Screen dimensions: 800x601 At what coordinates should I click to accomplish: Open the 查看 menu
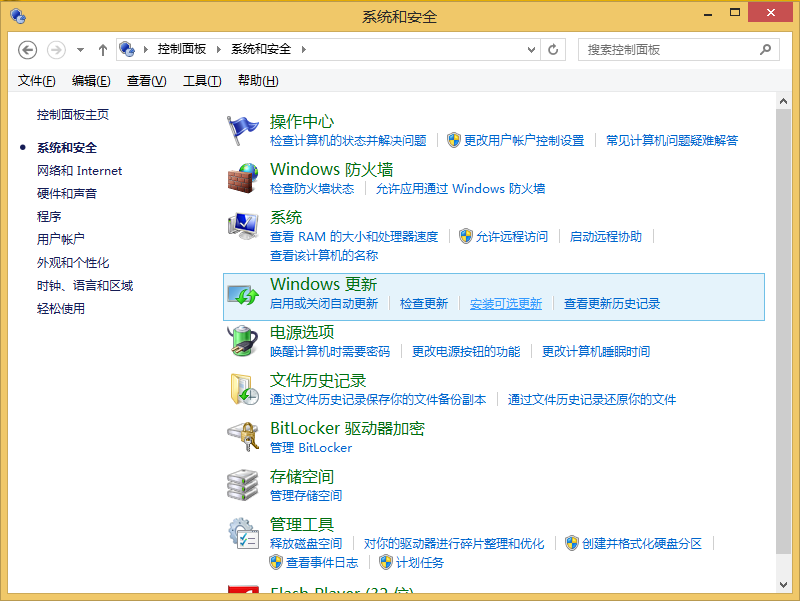tap(145, 81)
